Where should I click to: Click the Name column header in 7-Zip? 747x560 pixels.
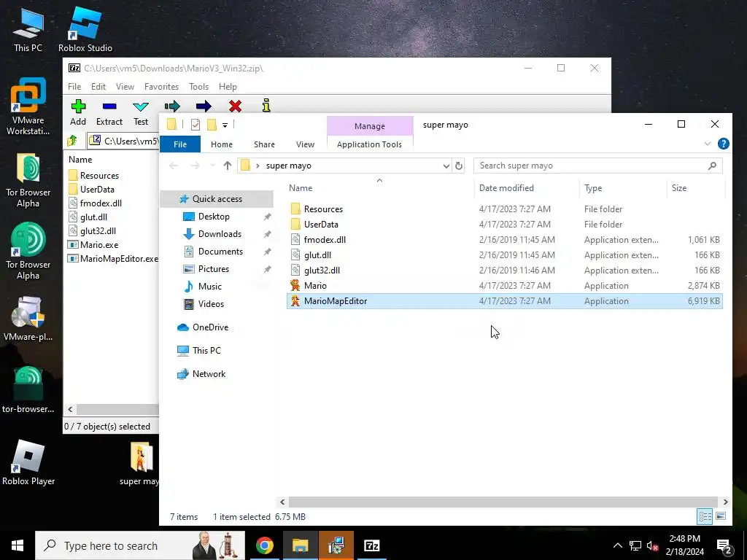point(80,160)
